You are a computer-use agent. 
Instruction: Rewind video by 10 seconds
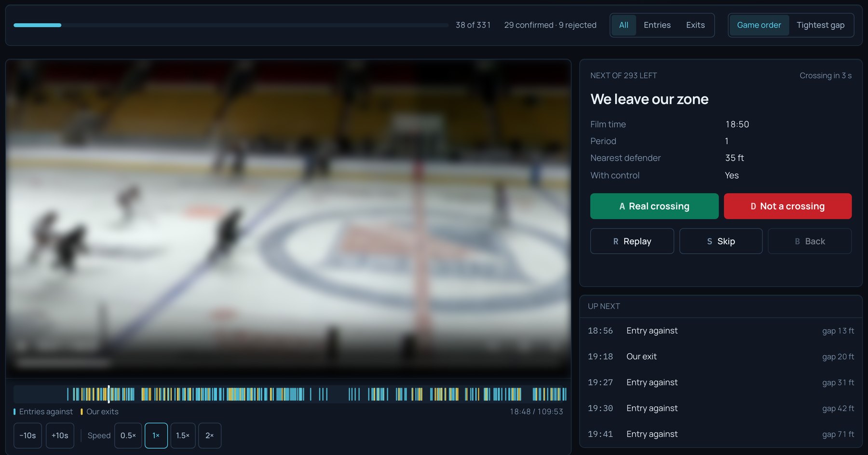point(27,436)
